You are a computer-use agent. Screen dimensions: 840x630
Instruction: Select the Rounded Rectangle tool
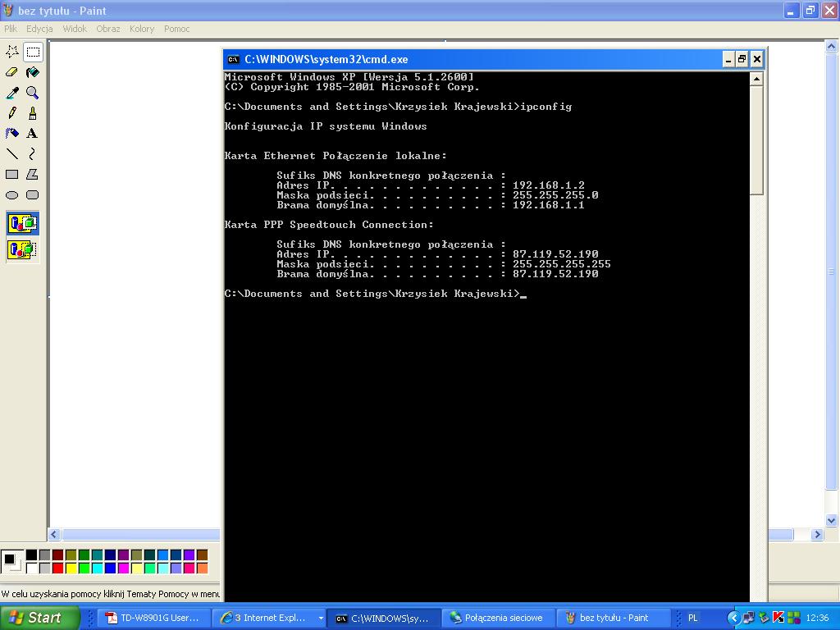(x=33, y=195)
